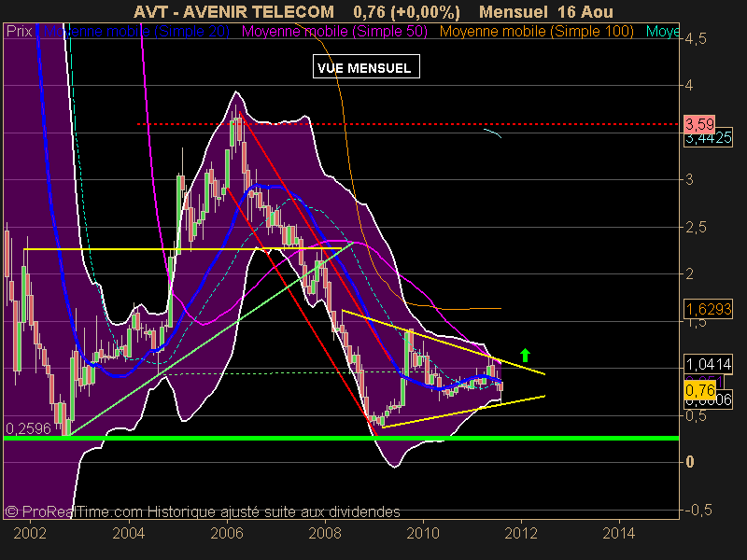Image resolution: width=747 pixels, height=560 pixels.
Task: Click the '0,76 (+0,00%)' quote in title
Action: point(407,11)
